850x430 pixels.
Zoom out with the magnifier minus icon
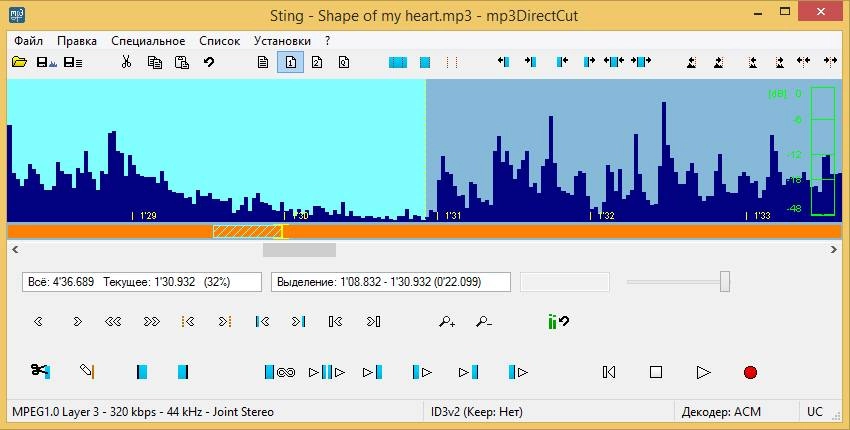484,322
